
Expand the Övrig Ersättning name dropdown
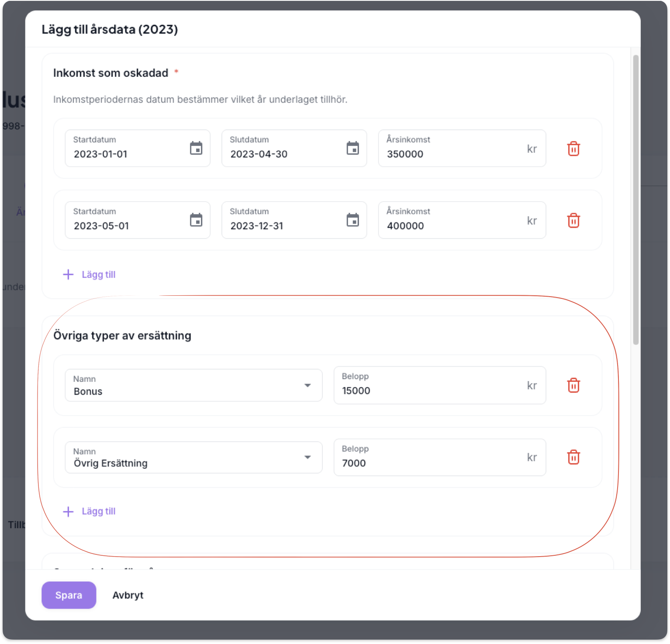307,457
